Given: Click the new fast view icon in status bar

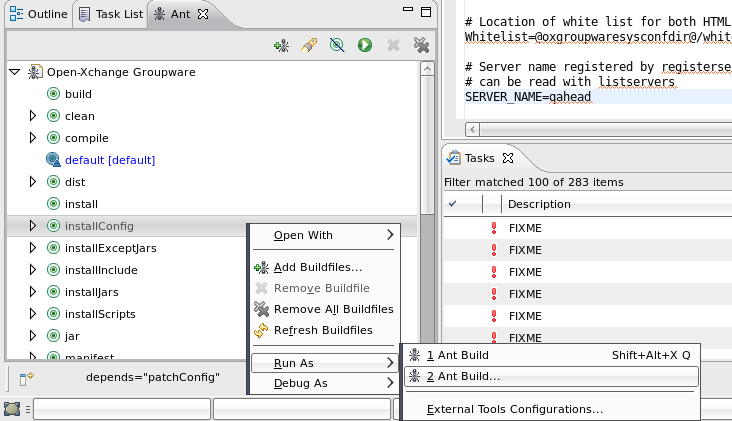Looking at the screenshot, I should pyautogui.click(x=27, y=378).
